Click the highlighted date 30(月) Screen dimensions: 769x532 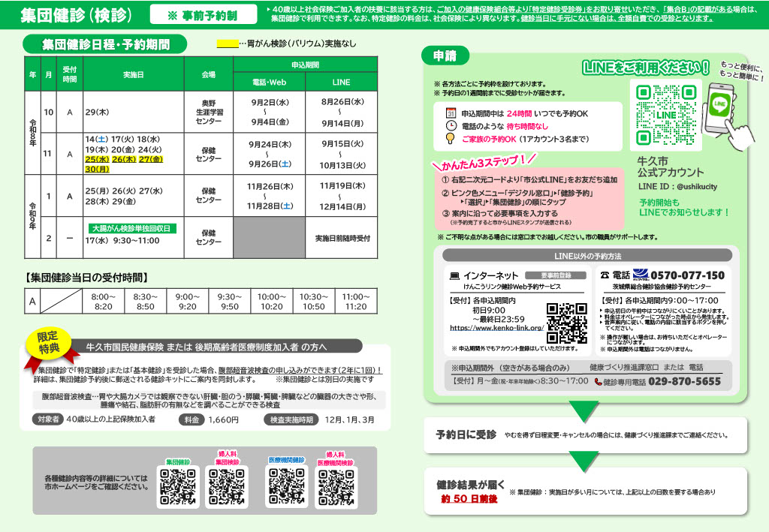pos(97,169)
